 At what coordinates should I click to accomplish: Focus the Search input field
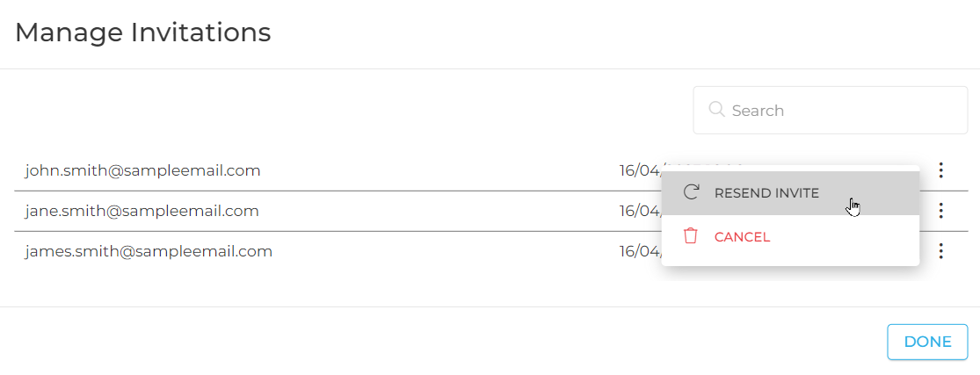click(x=830, y=110)
